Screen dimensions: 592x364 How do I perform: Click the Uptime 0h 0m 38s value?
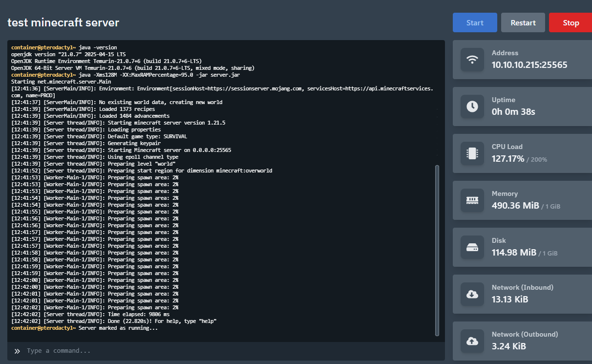(513, 112)
